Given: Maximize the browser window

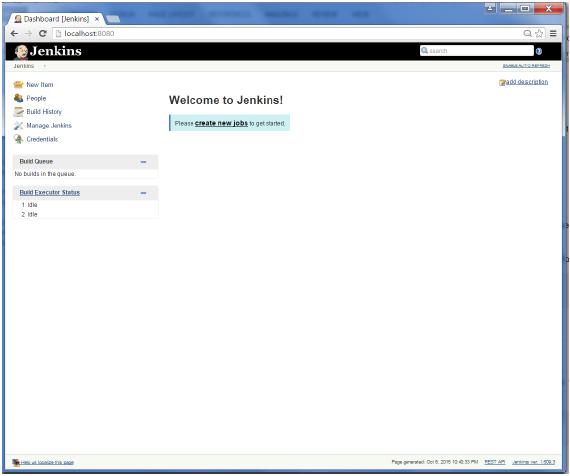Looking at the screenshot, I should click(x=525, y=8).
